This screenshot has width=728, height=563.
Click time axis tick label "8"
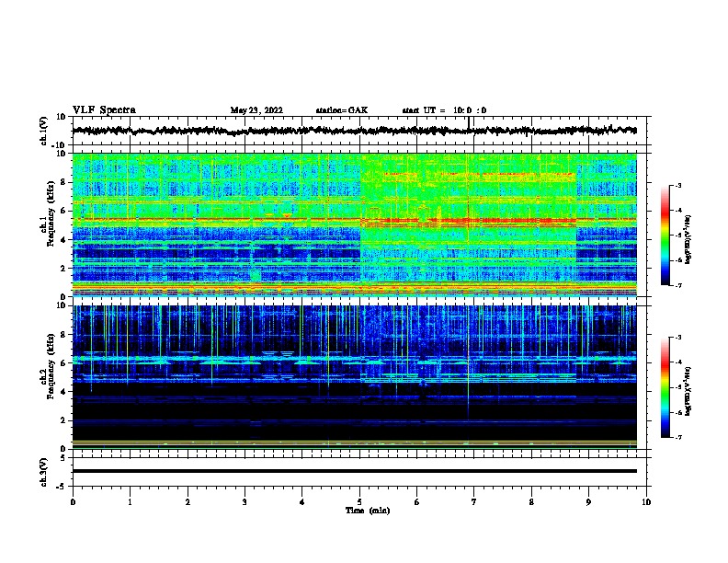pyautogui.click(x=531, y=502)
